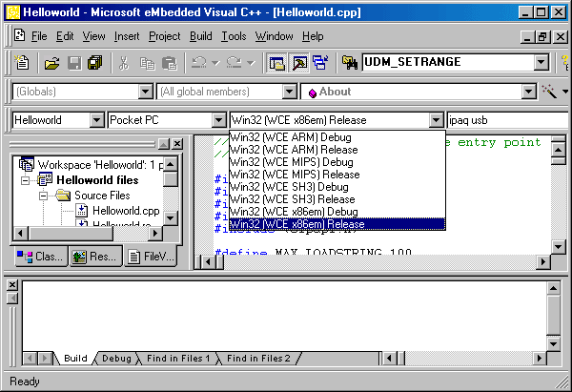Toggle the Workspace window toolbar icon
The image size is (572, 392).
coord(277,63)
